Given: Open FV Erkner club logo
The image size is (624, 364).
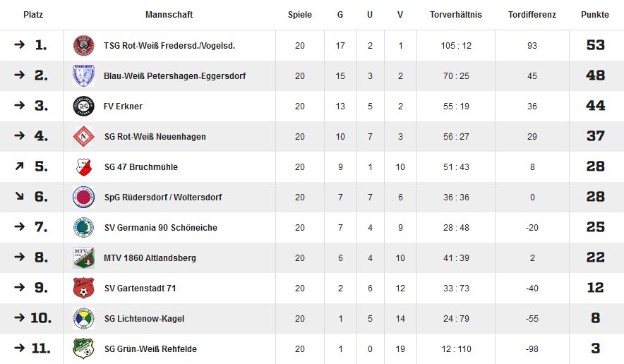Looking at the screenshot, I should (83, 107).
